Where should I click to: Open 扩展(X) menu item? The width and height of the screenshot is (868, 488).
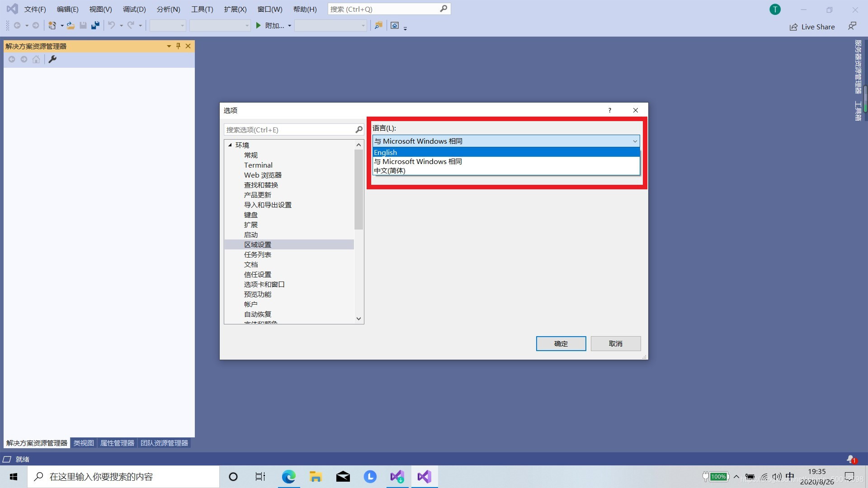point(236,9)
